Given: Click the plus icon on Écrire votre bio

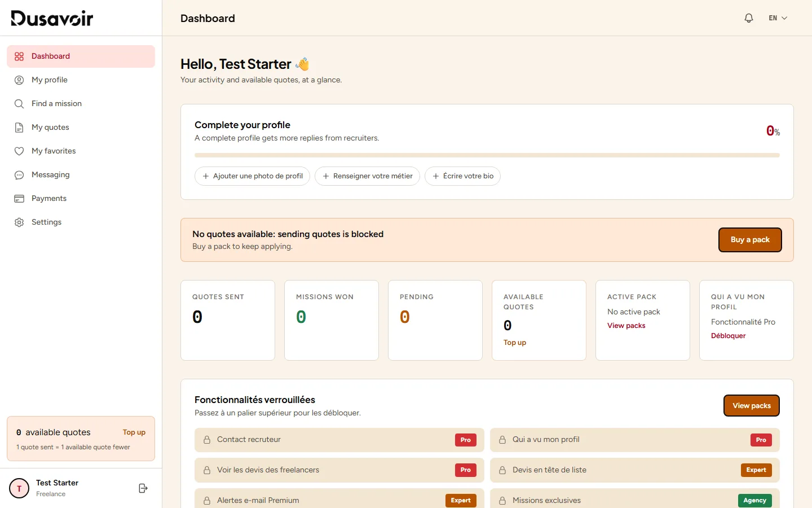Looking at the screenshot, I should pyautogui.click(x=435, y=176).
